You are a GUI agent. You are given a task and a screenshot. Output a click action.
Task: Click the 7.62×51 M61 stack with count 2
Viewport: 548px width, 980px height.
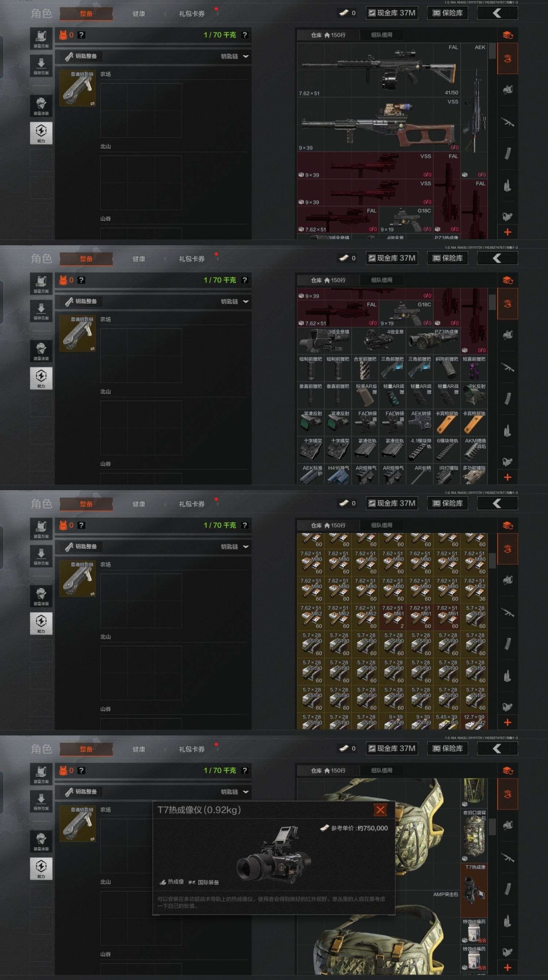click(392, 618)
